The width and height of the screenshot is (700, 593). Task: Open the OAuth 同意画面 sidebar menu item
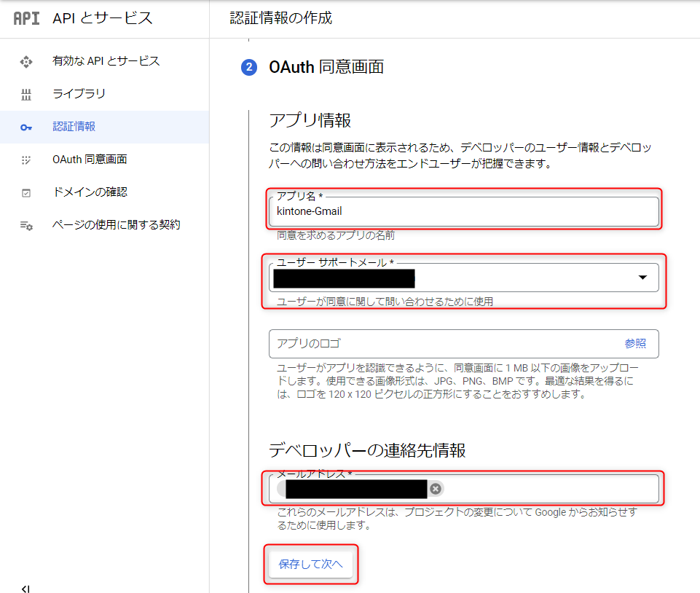click(x=90, y=160)
